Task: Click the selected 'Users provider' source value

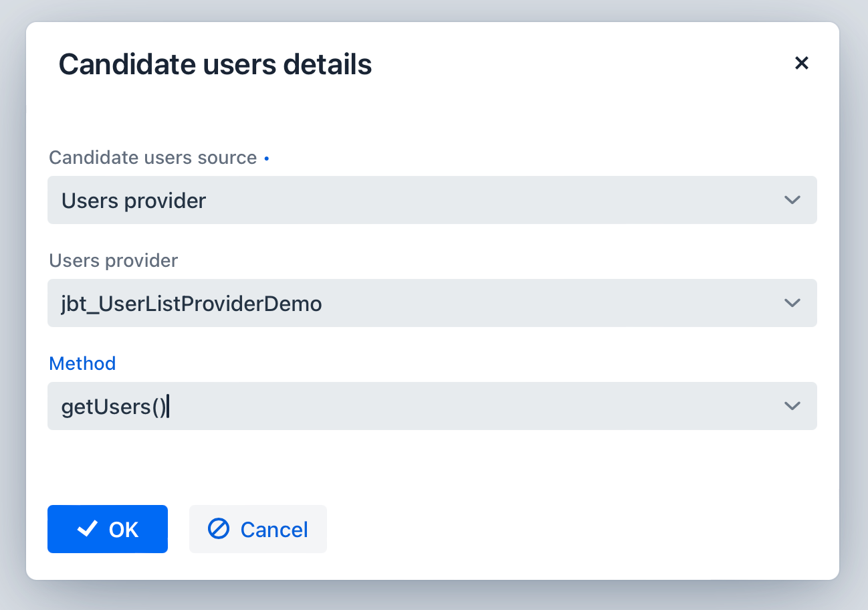Action: pos(134,201)
